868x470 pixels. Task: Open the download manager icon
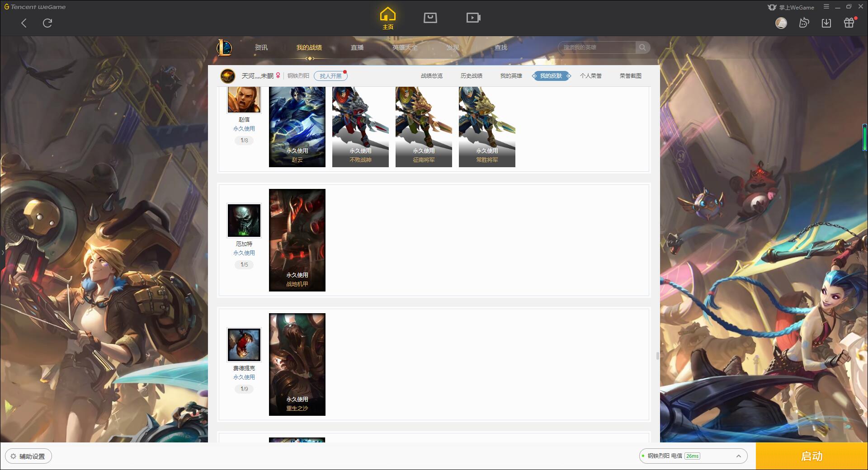[826, 23]
